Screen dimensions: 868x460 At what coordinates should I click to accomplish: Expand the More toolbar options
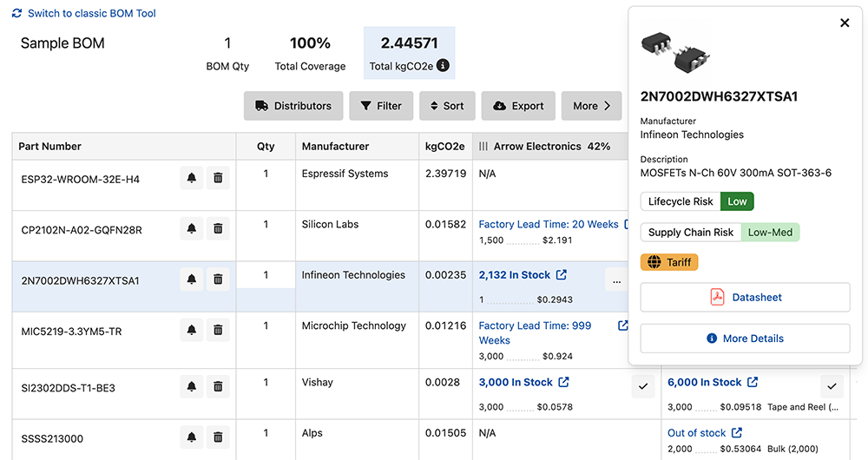tap(592, 106)
